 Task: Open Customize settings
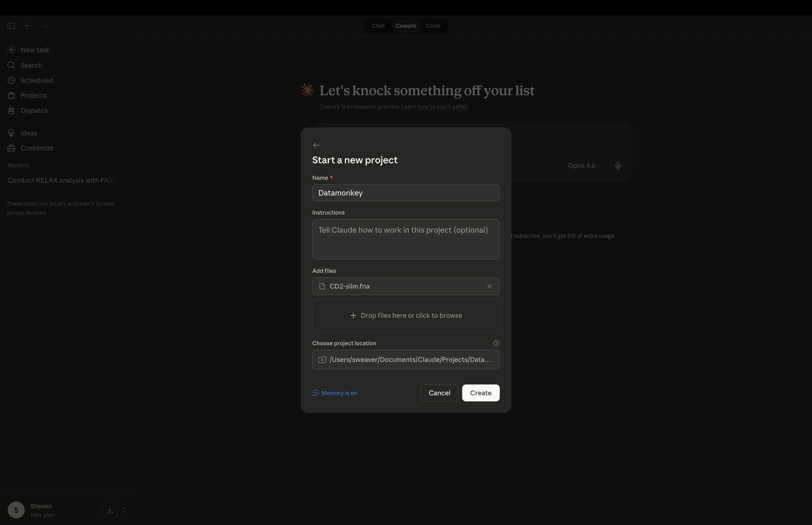click(x=36, y=148)
